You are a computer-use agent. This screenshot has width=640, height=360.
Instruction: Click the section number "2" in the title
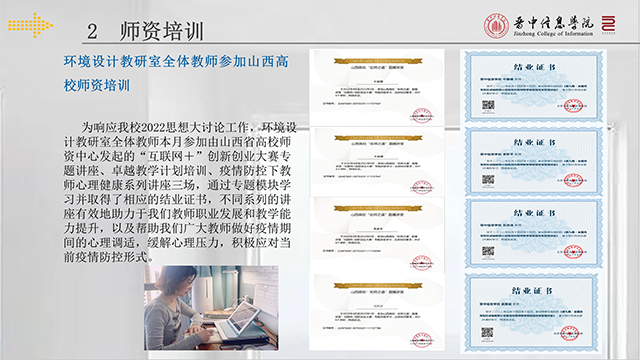tap(92, 32)
